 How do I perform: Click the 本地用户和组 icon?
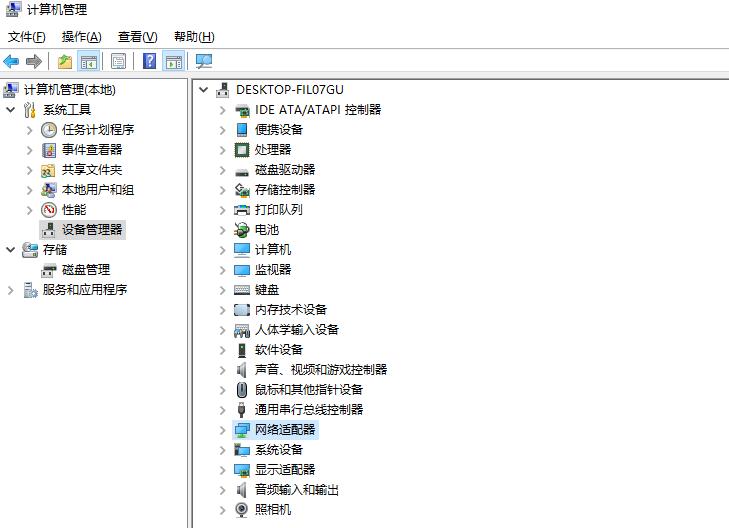49,190
